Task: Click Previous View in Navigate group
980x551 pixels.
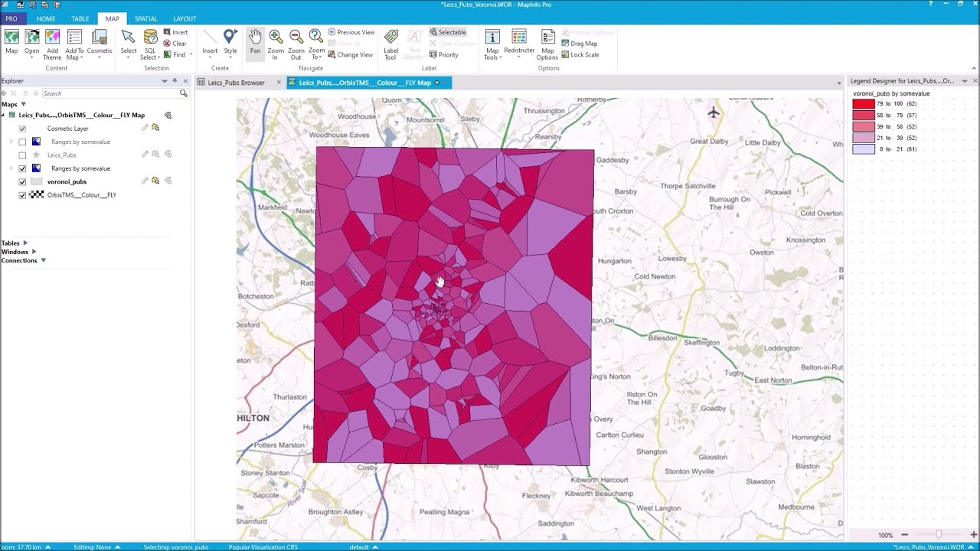Action: tap(351, 32)
